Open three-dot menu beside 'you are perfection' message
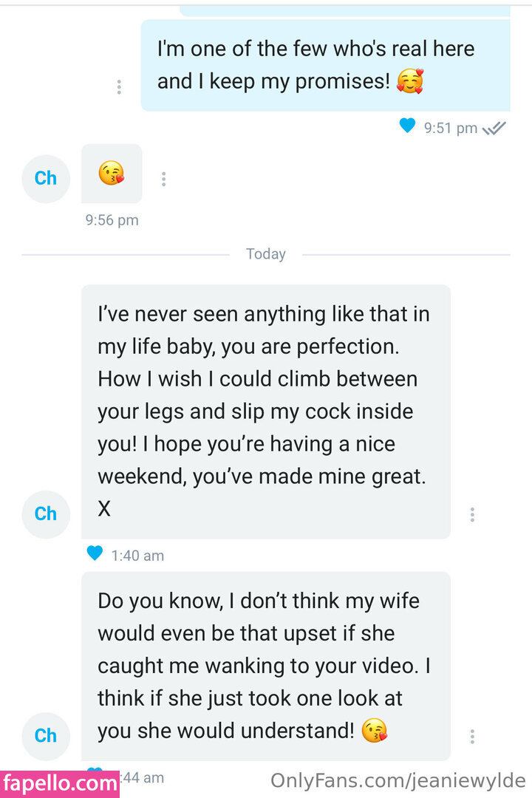The width and height of the screenshot is (532, 798). coord(472,515)
